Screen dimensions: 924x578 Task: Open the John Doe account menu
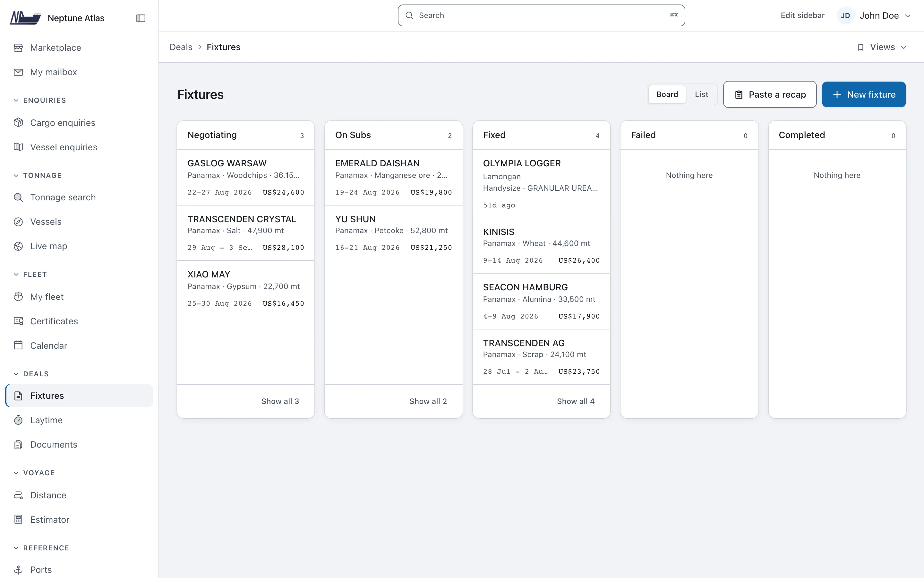pos(874,16)
